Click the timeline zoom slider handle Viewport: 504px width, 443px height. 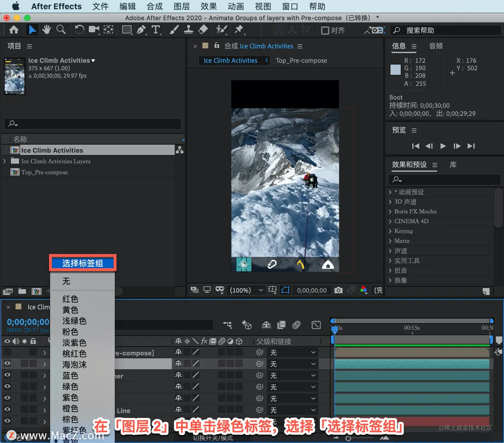(348, 438)
